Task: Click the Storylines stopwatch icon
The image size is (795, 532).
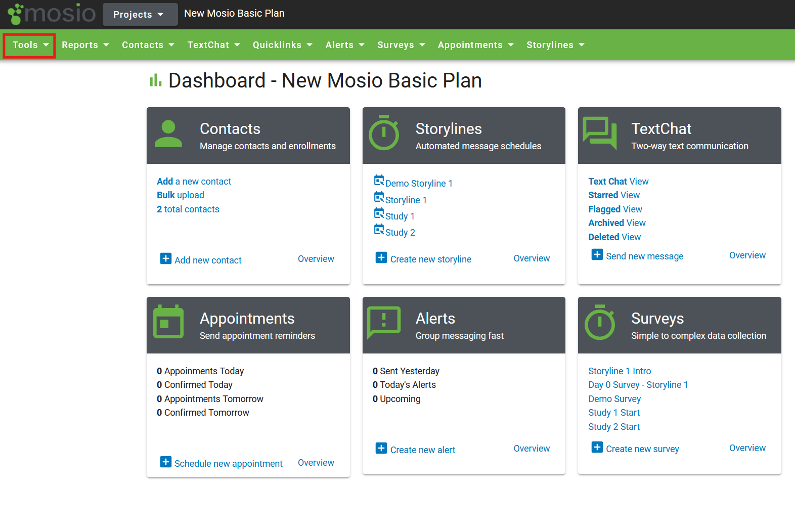Action: [384, 132]
